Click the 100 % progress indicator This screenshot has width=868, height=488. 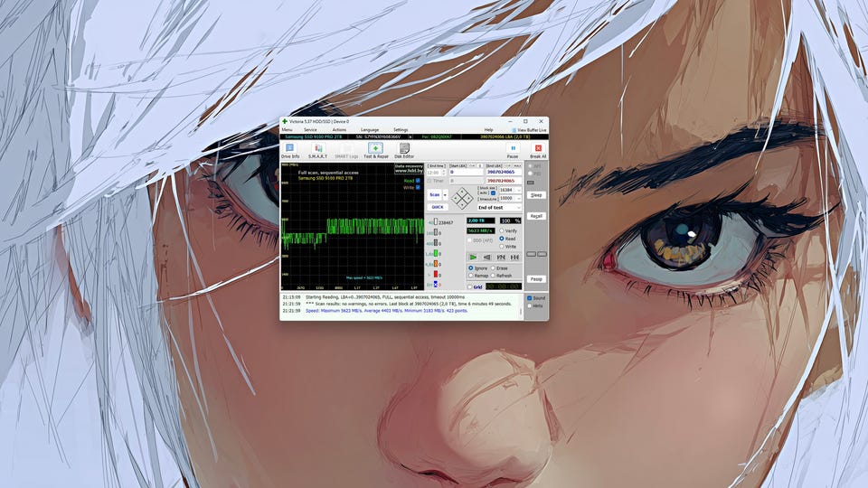[x=510, y=221]
